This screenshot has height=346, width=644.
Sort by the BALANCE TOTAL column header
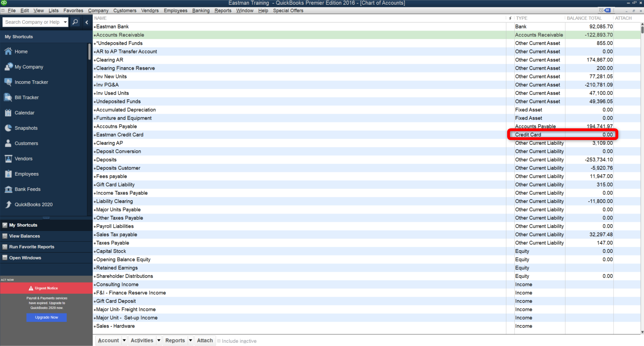click(584, 18)
